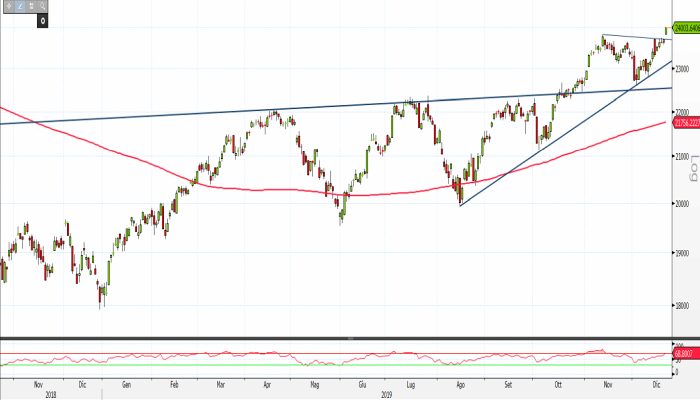The height and width of the screenshot is (400, 700).
Task: Click the Set month label on time axis
Action: pos(508,384)
